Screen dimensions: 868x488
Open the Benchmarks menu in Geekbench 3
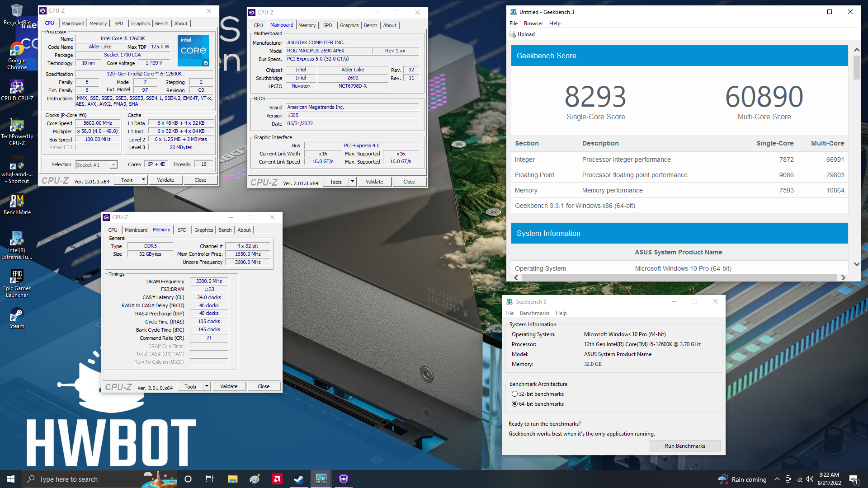point(534,313)
